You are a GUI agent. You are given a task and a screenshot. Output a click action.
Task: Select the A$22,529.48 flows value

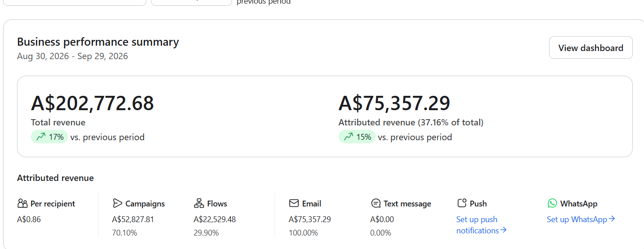coord(215,219)
